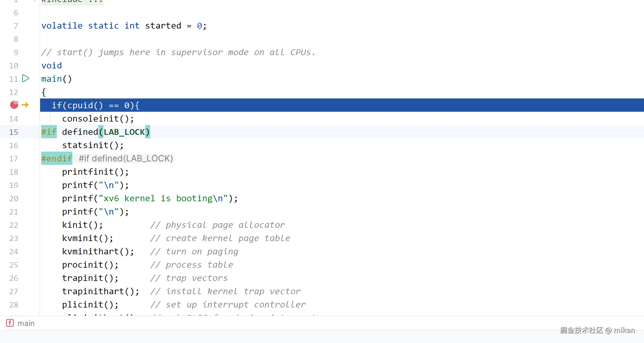The width and height of the screenshot is (644, 343).
Task: Toggle a breakpoint on line 20
Action: (14, 198)
